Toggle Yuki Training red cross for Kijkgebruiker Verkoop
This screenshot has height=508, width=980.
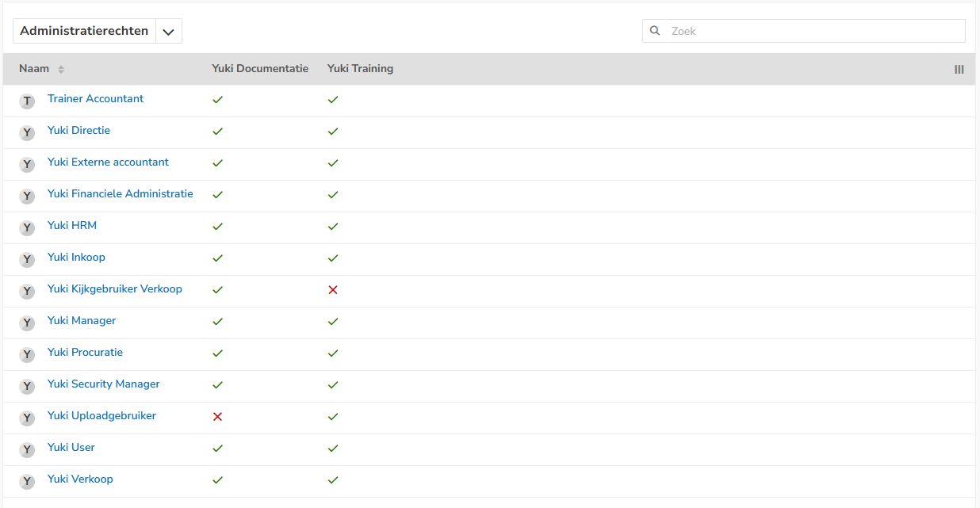point(333,290)
